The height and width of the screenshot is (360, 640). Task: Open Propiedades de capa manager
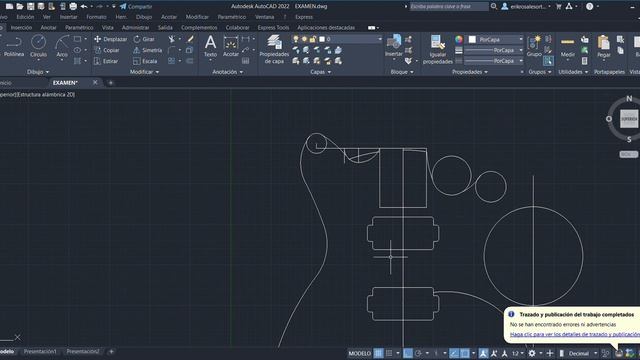click(274, 49)
